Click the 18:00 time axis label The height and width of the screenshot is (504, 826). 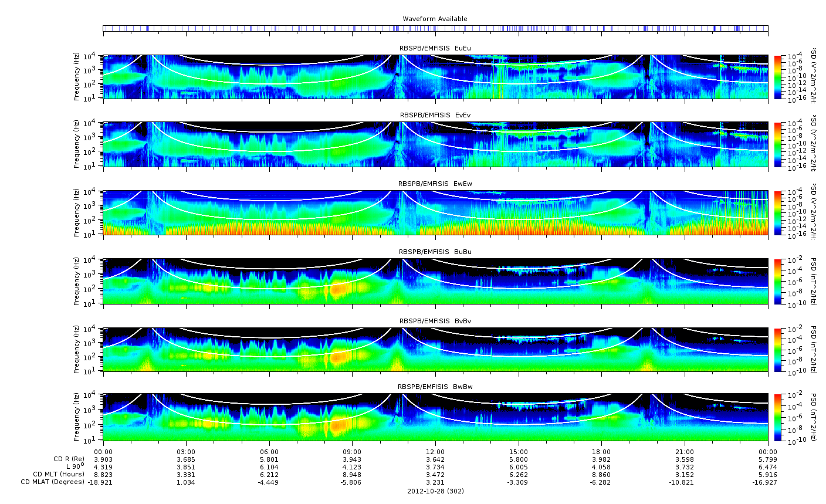click(x=601, y=452)
